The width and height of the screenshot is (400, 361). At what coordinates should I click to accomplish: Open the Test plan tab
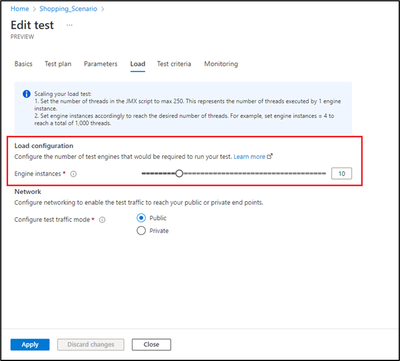coord(58,64)
